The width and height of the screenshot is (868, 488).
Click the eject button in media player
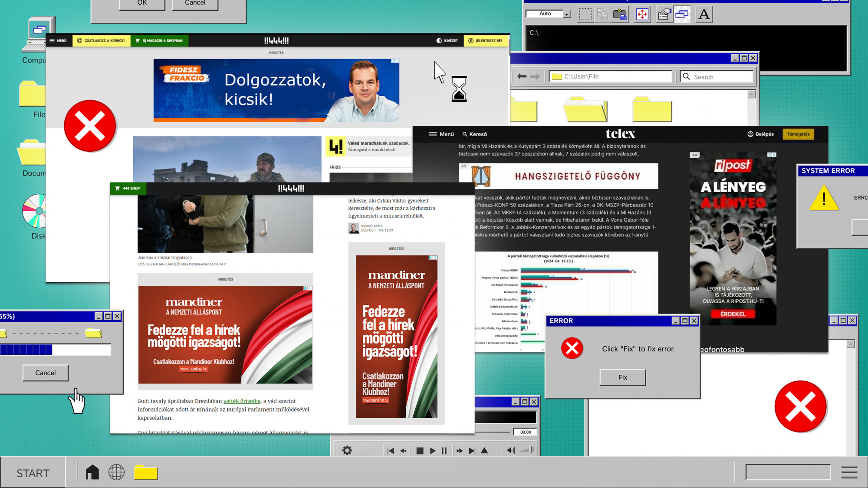pos(484,451)
